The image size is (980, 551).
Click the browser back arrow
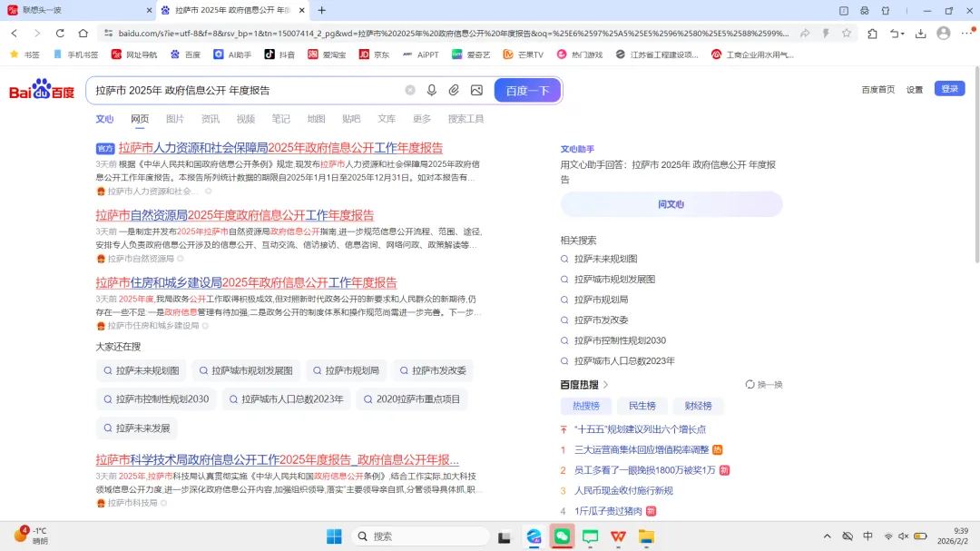[x=15, y=34]
